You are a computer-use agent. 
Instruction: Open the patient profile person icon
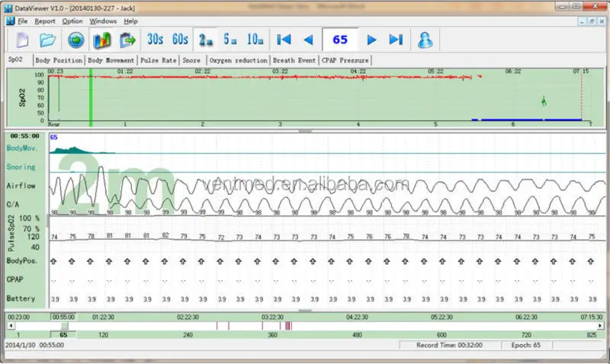pyautogui.click(x=425, y=40)
